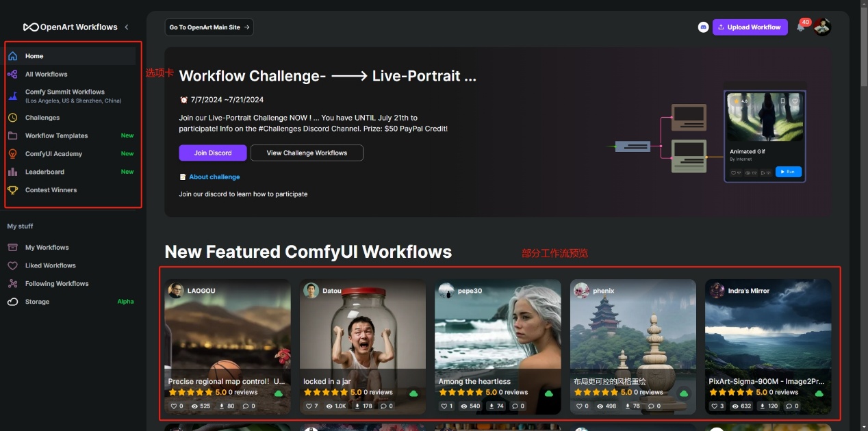Toggle the heart on 'Among the heartless' card
Screen dimensions: 868x431
click(444, 406)
